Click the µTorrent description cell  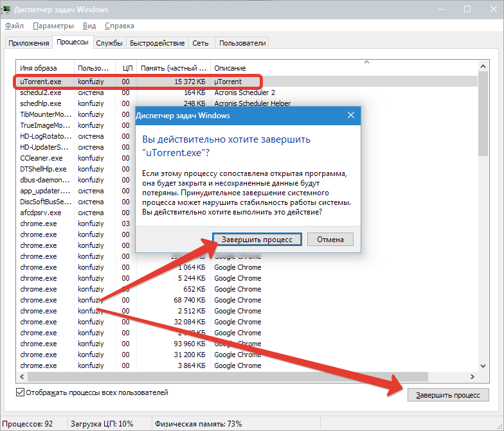(x=228, y=82)
